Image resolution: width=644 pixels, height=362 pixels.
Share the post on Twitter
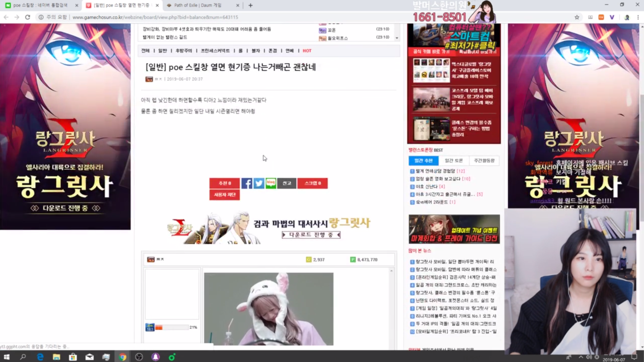[259, 183]
